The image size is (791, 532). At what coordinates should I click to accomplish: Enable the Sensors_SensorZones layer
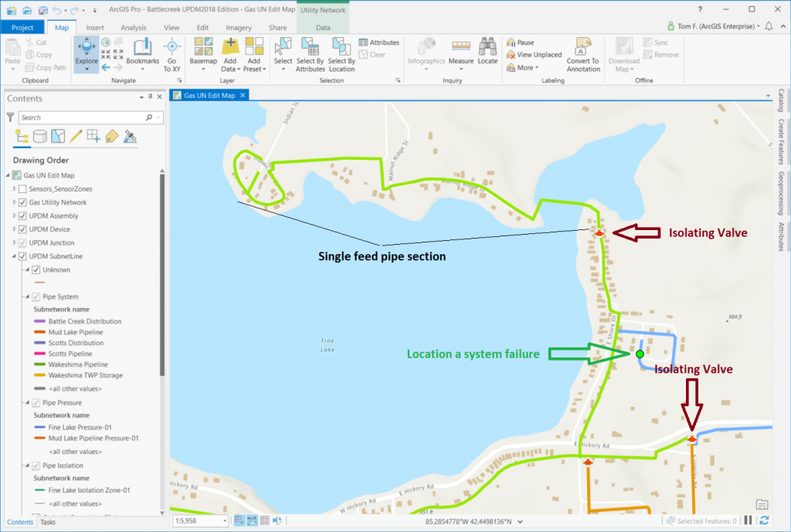tap(22, 188)
